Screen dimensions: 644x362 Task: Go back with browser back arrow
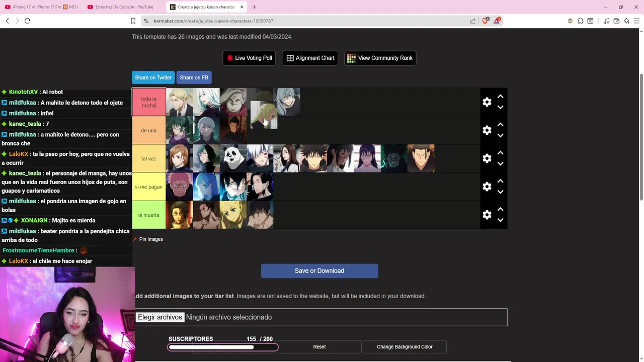point(7,21)
